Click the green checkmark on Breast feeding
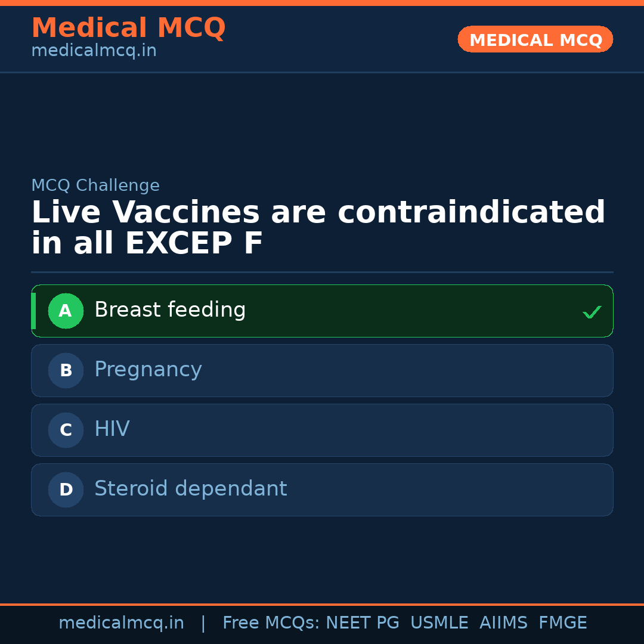Image resolution: width=644 pixels, height=644 pixels. pos(592,312)
